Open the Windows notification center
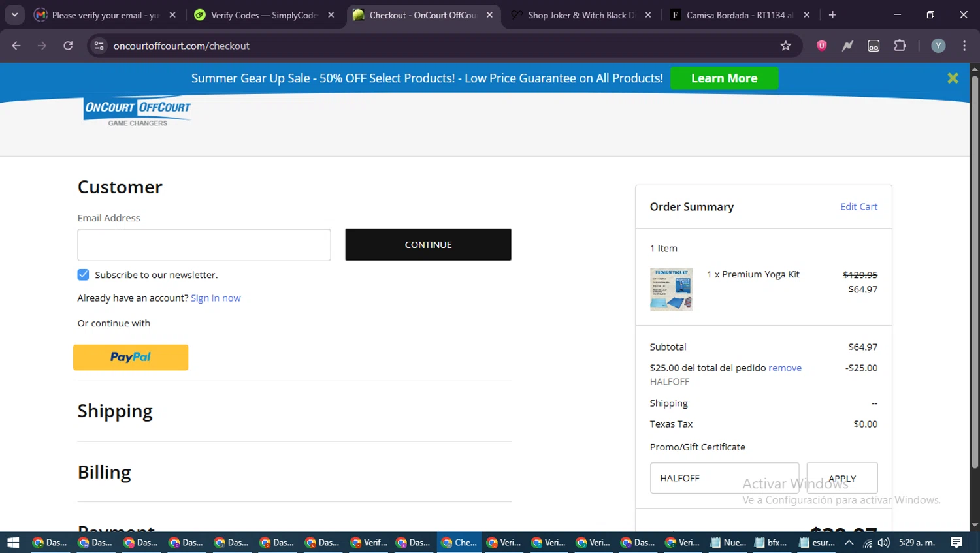 click(x=956, y=542)
